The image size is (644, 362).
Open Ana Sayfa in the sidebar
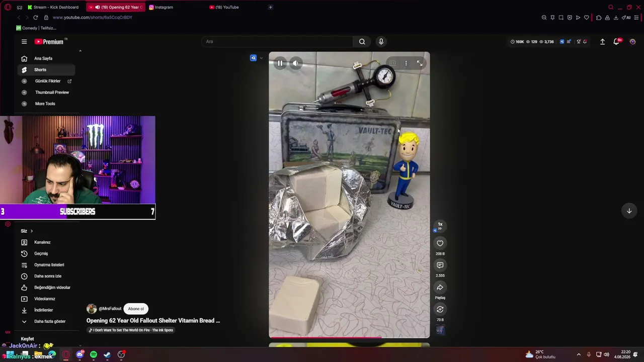coord(46,58)
